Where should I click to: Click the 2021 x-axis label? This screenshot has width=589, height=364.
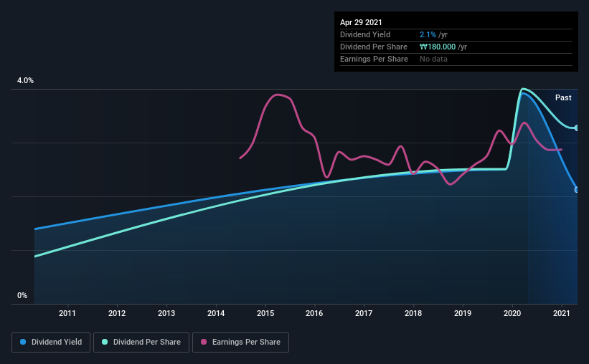pyautogui.click(x=562, y=313)
